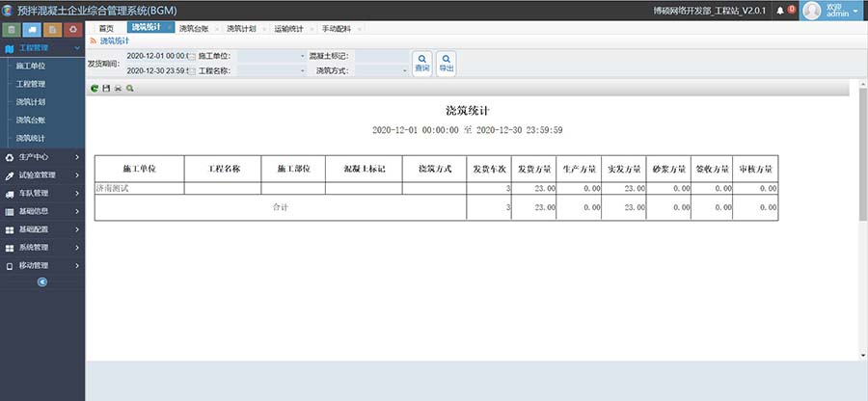Click the save icon in report toolbar
The height and width of the screenshot is (401, 868).
tap(106, 88)
